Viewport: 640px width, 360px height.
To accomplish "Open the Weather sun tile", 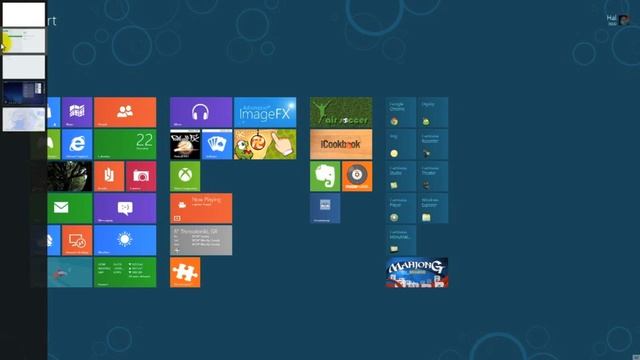I will click(125, 240).
